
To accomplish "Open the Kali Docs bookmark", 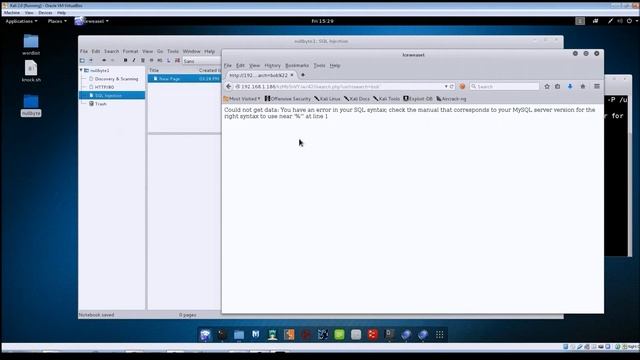I will point(357,99).
